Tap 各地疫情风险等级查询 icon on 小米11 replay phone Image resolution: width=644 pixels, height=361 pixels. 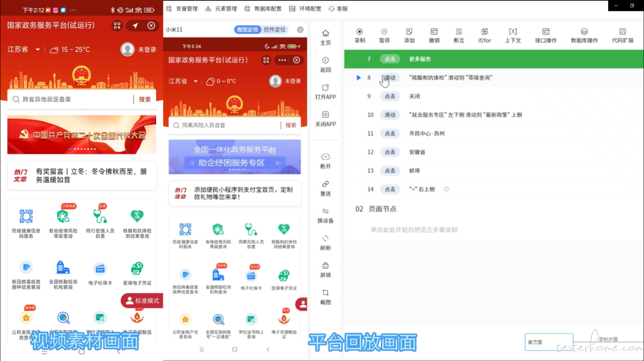(218, 229)
